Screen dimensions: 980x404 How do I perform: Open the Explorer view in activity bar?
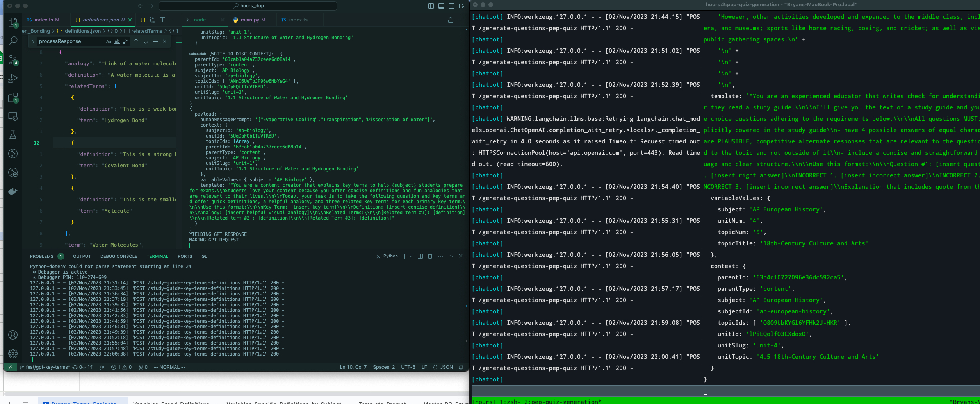pyautogui.click(x=13, y=22)
